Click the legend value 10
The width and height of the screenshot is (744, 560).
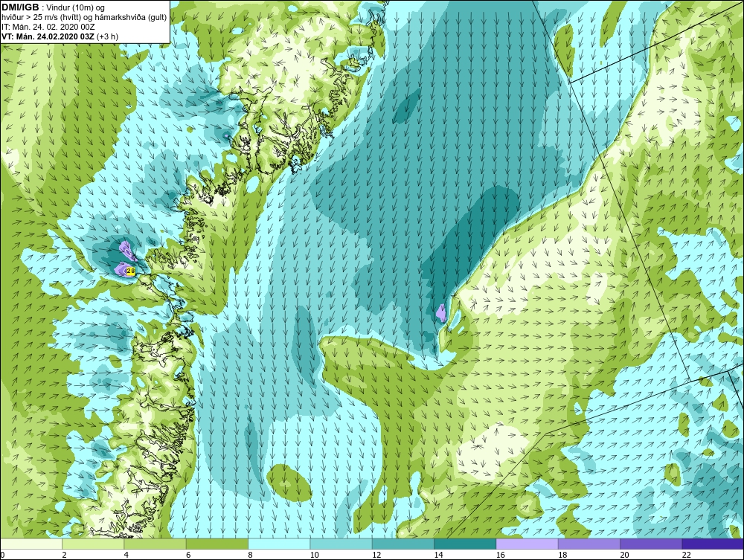314,555
